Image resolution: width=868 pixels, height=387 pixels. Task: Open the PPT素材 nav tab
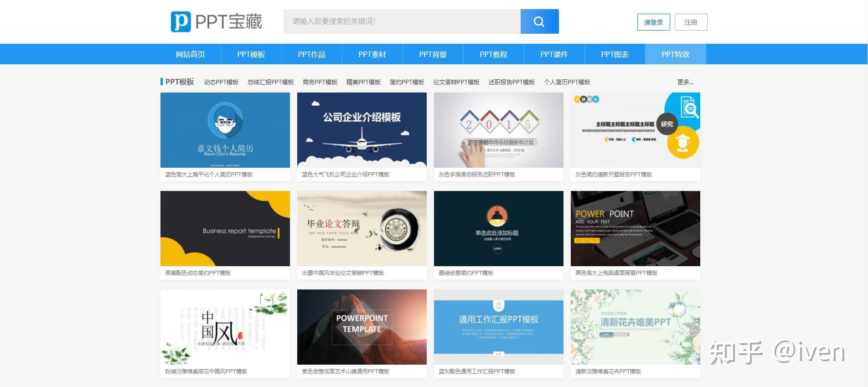point(372,54)
